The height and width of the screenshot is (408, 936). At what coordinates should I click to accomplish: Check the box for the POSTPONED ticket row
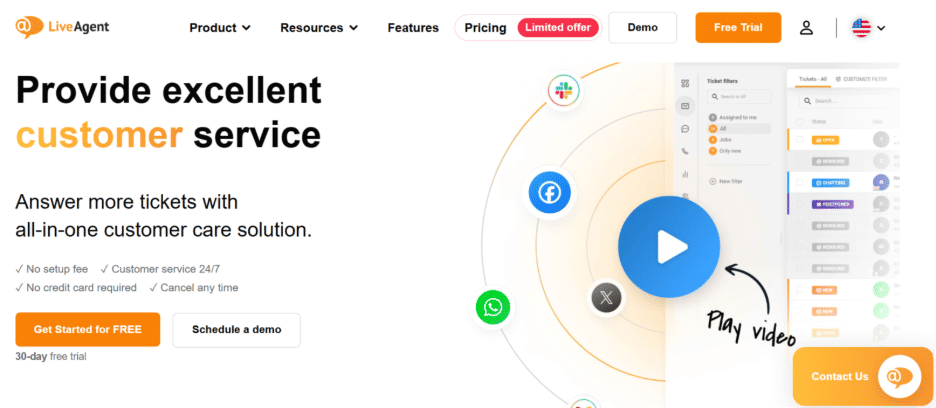click(799, 204)
